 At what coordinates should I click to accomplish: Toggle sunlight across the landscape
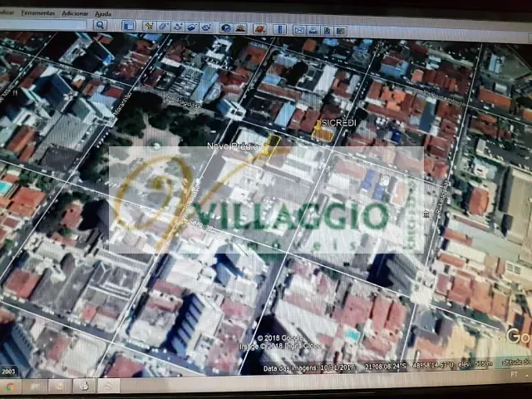pyautogui.click(x=240, y=28)
